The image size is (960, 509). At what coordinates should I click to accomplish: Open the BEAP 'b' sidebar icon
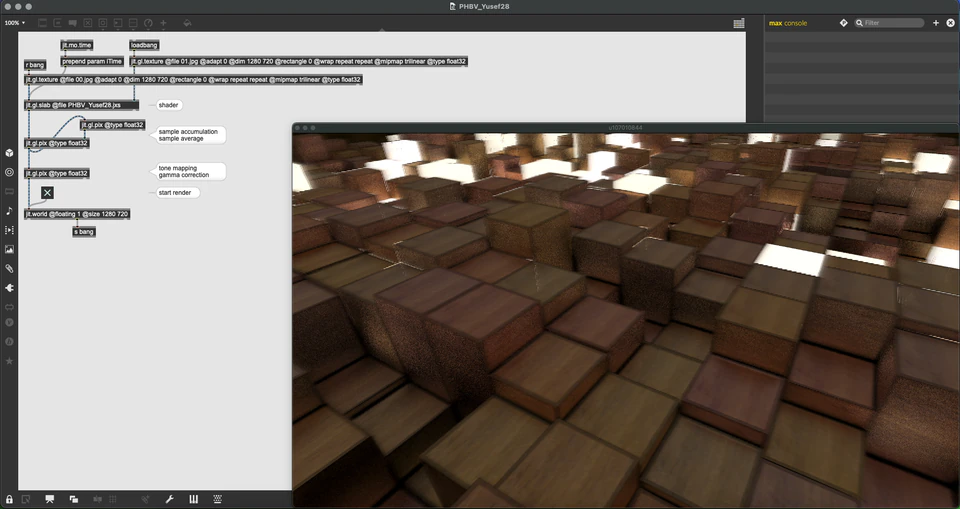click(9, 342)
